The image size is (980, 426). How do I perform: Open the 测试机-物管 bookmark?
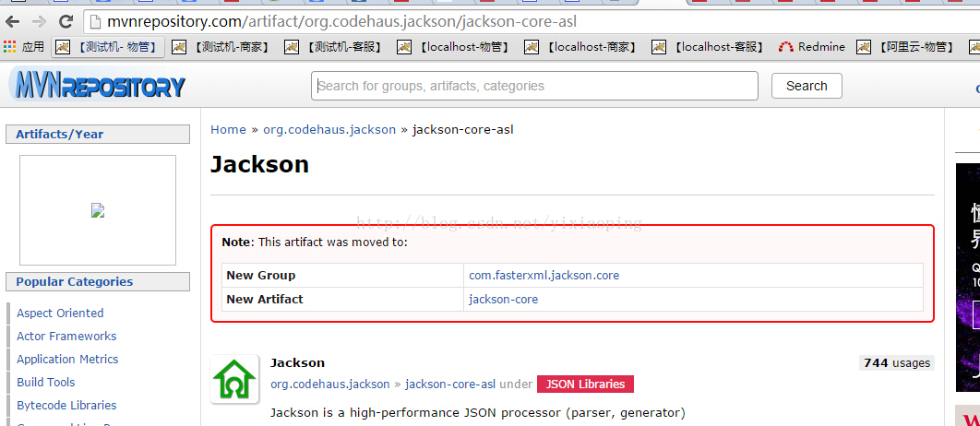110,47
